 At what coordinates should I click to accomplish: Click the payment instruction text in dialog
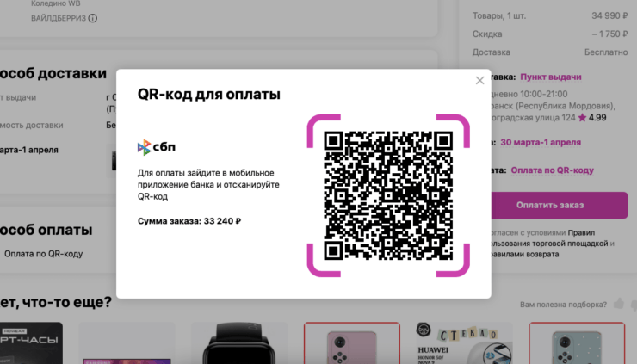tap(208, 184)
